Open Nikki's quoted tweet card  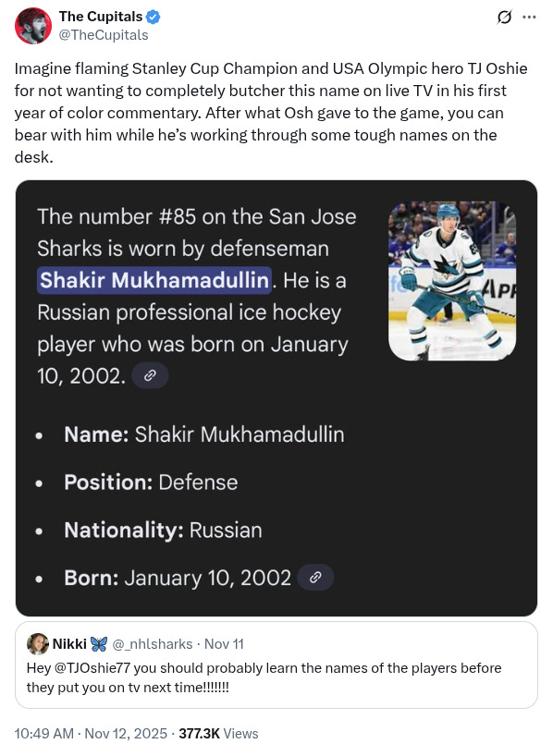tap(276, 665)
